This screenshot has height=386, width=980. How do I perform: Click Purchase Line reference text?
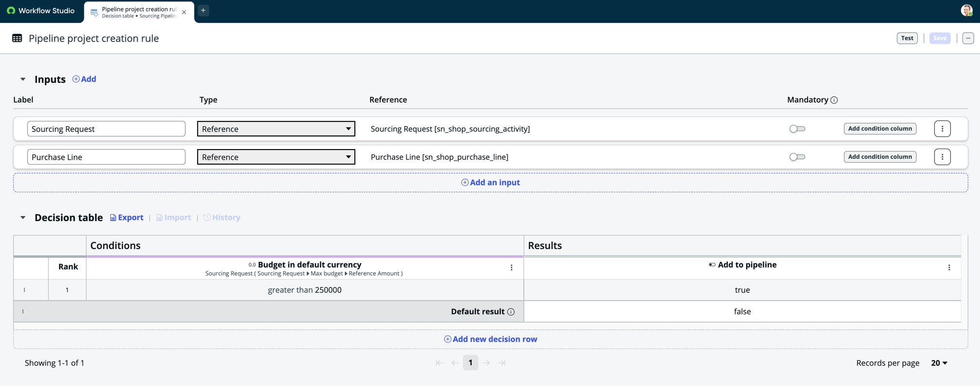(x=439, y=157)
